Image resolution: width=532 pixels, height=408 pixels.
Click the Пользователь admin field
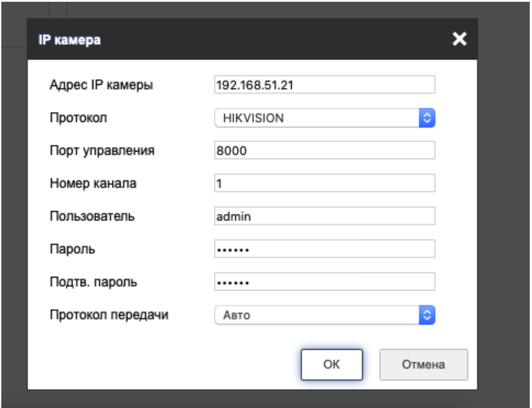(x=325, y=216)
